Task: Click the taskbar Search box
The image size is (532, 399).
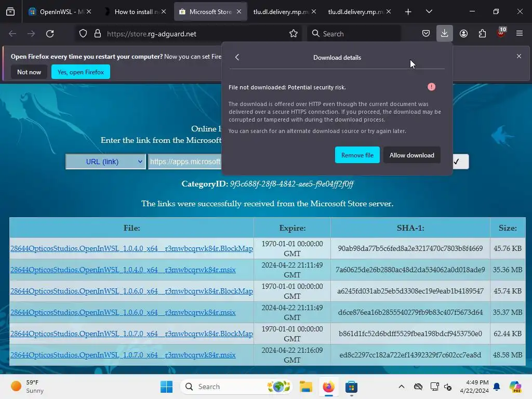Action: pyautogui.click(x=236, y=387)
